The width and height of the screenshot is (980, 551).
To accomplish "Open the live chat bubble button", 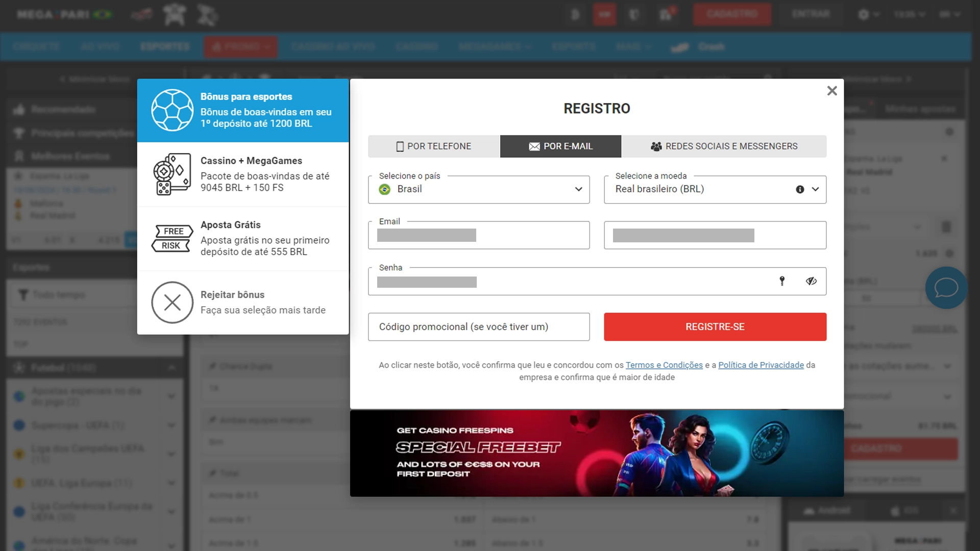I will [x=946, y=288].
